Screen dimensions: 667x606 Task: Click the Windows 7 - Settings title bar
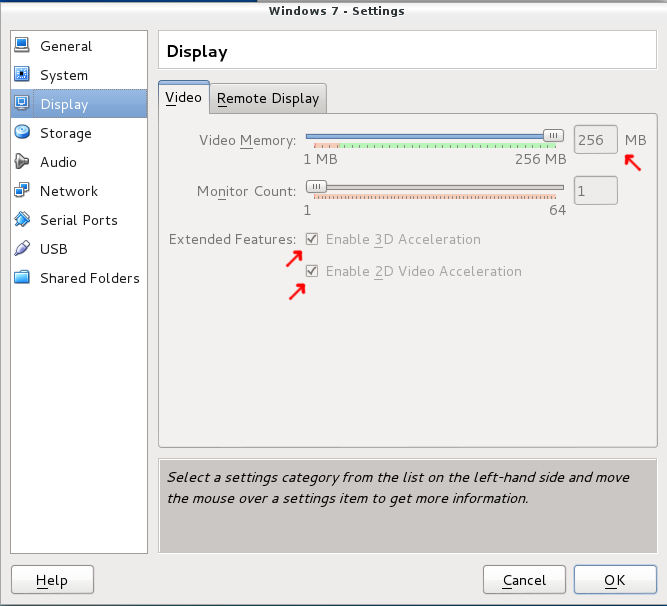point(336,11)
